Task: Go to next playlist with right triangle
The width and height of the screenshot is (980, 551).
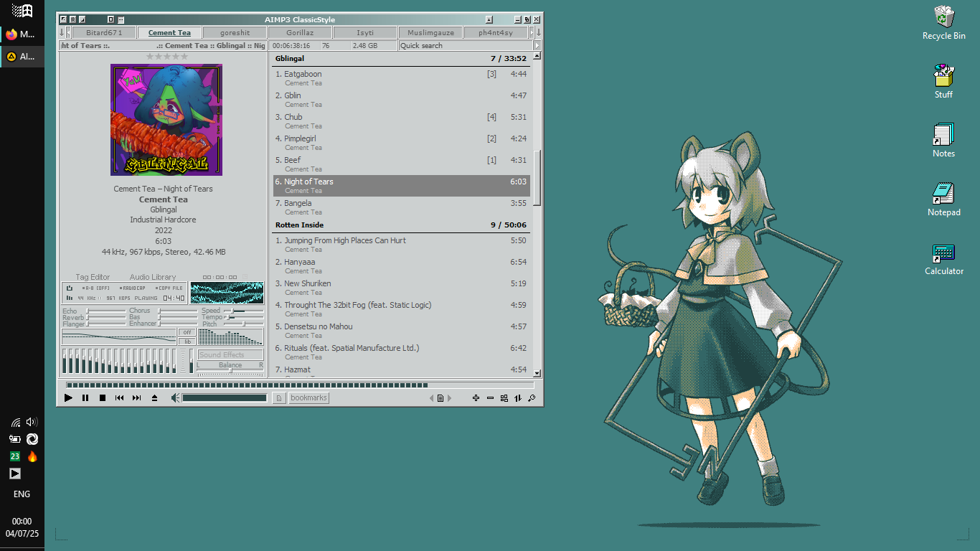Action: [449, 398]
